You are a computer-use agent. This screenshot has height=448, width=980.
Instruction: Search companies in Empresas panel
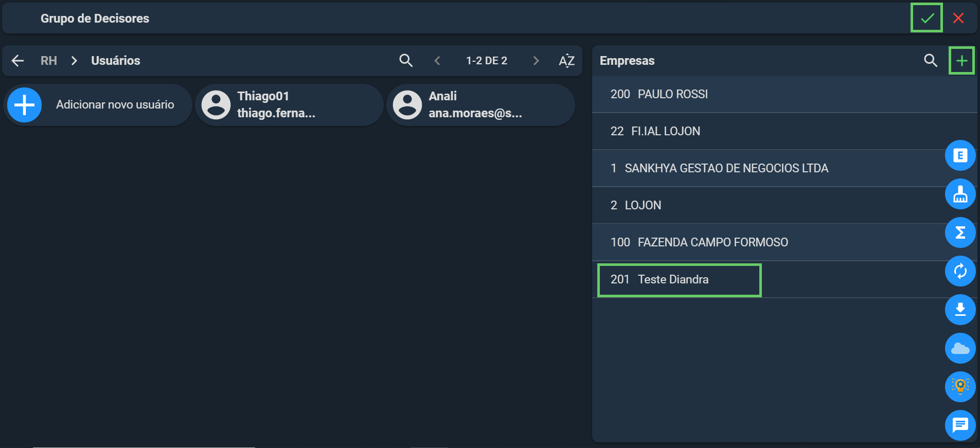coord(931,61)
